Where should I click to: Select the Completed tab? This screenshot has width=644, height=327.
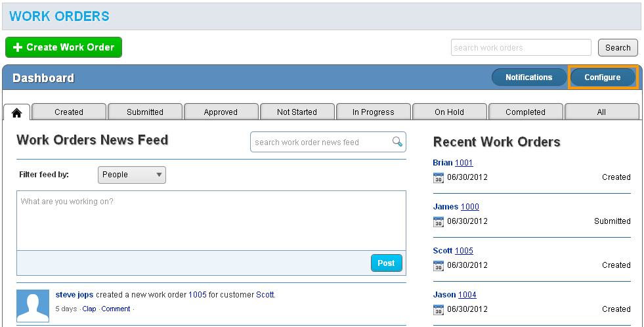pos(525,112)
